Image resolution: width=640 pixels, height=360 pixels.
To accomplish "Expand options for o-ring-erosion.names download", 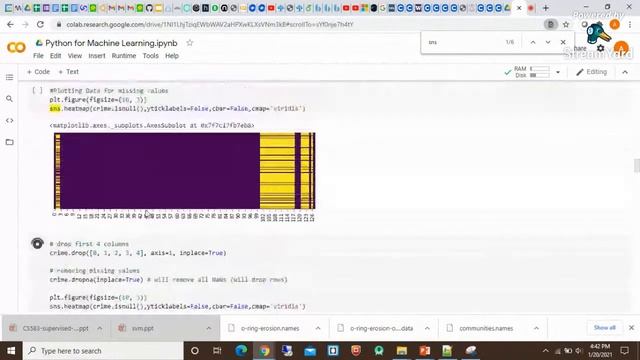I will click(318, 328).
